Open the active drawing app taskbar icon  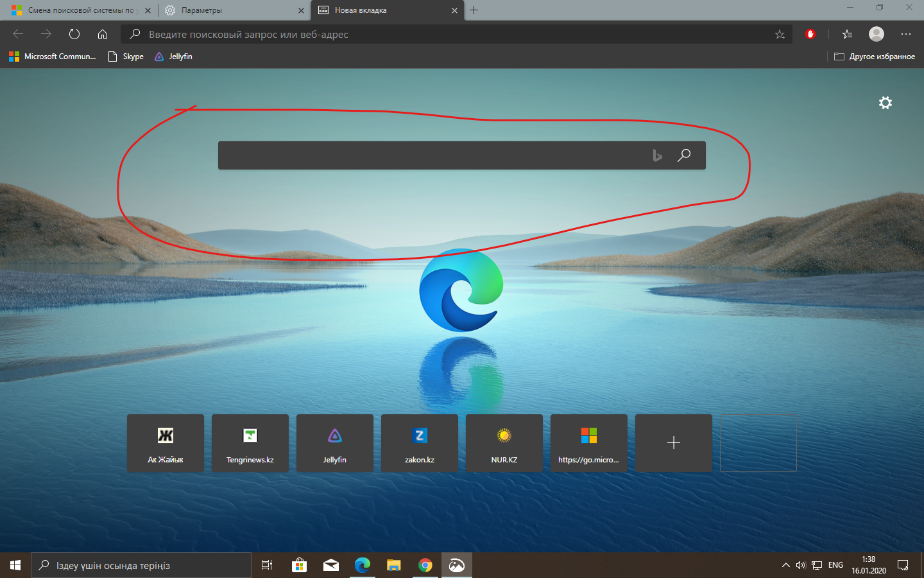457,565
